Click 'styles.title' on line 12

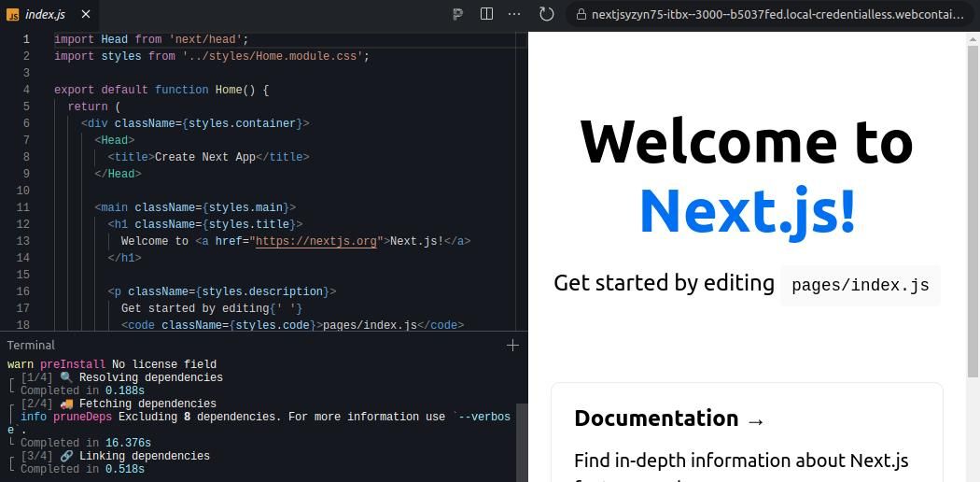click(x=253, y=224)
